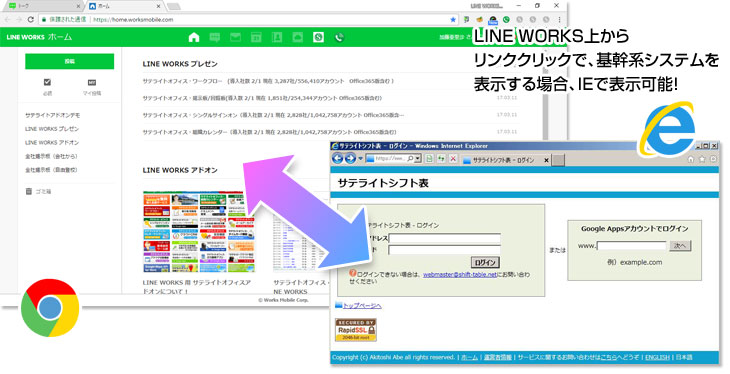Image resolution: width=730 pixels, height=374 pixels.
Task: Click the password input field
Action: [445, 250]
